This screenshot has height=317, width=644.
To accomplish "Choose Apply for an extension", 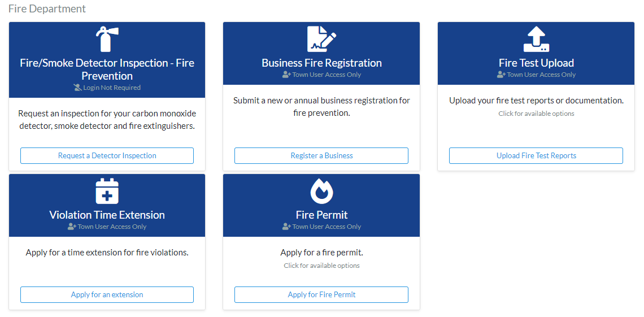I will click(x=107, y=294).
